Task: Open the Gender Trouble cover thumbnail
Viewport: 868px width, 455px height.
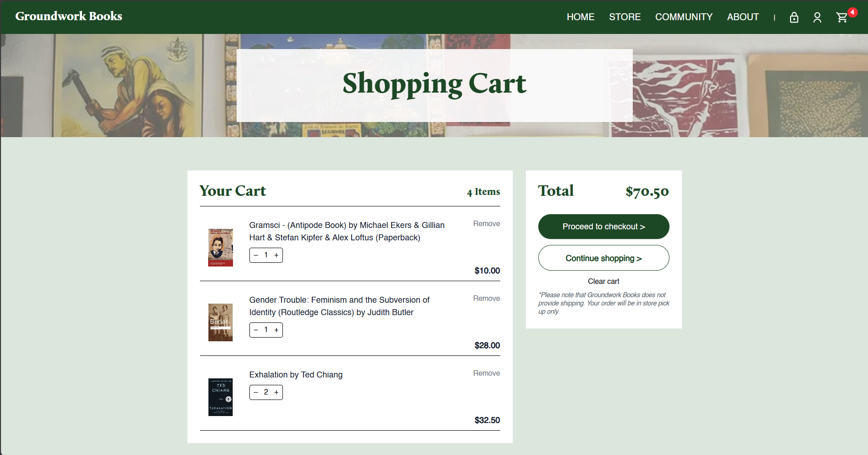Action: coord(221,322)
